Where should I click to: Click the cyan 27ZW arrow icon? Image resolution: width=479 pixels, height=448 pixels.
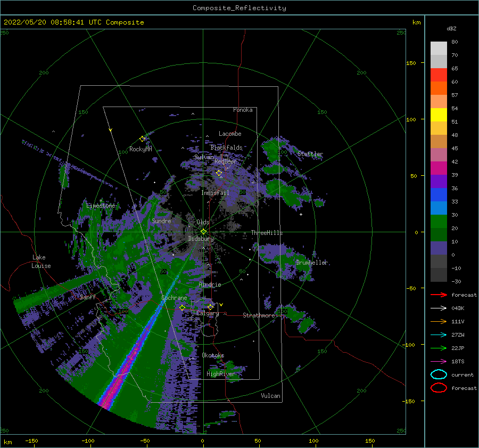(439, 335)
